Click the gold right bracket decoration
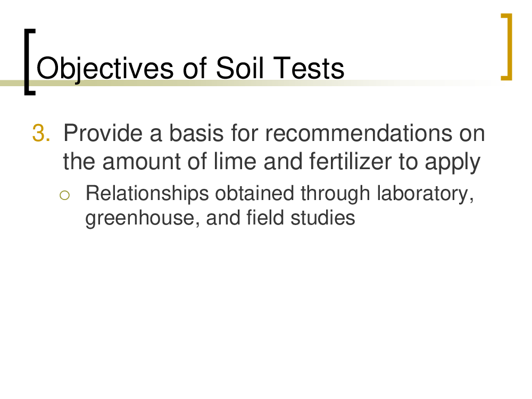 pos(506,47)
